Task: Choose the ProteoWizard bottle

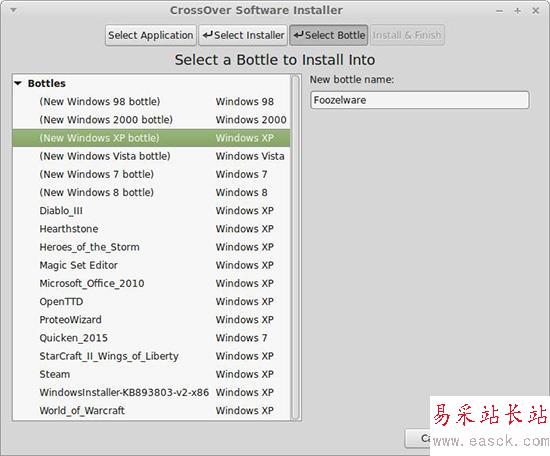Action: [x=152, y=320]
